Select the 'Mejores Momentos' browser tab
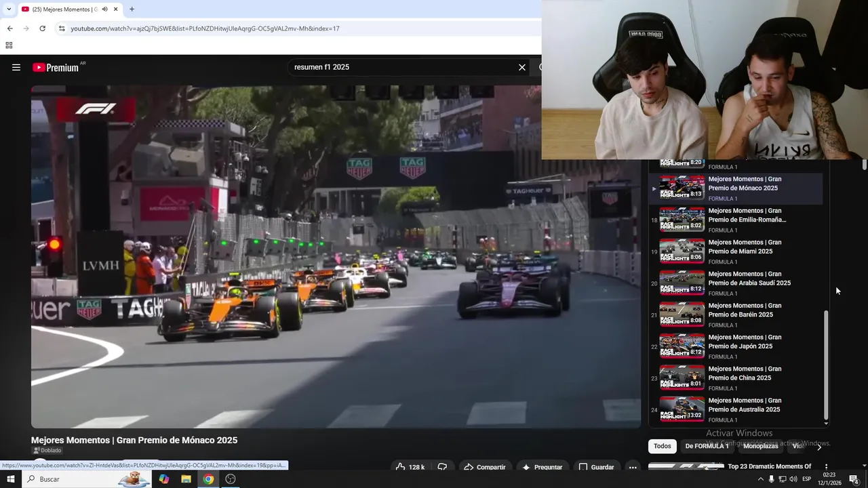Viewport: 868px width, 488px height. click(x=64, y=9)
